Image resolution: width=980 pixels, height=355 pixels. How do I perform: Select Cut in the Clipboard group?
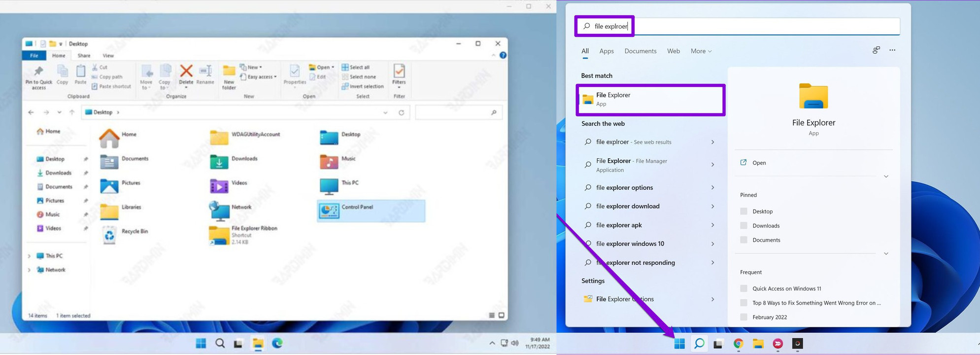(100, 67)
